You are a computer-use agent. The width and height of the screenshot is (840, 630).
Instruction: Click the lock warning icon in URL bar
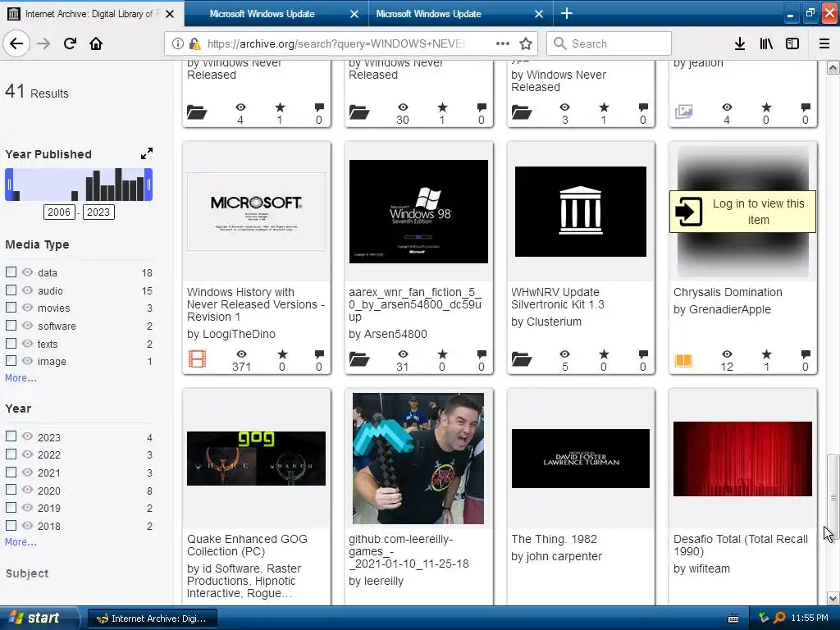click(x=195, y=44)
